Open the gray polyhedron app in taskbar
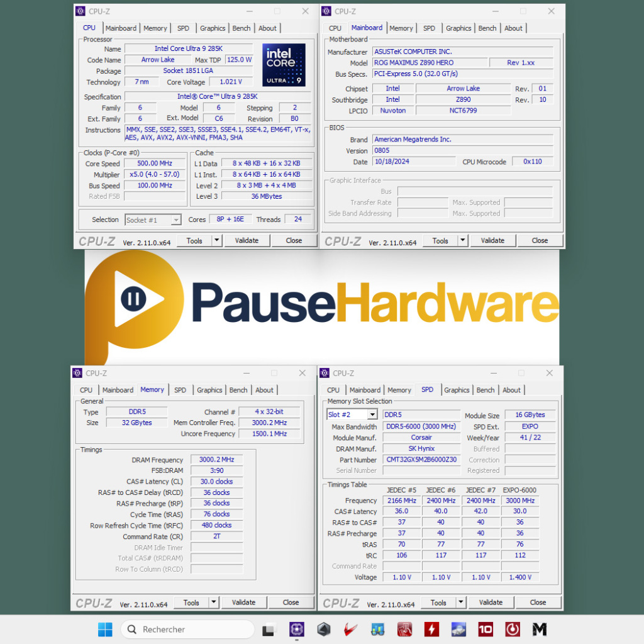Screen dimensions: 644x644 (324, 629)
